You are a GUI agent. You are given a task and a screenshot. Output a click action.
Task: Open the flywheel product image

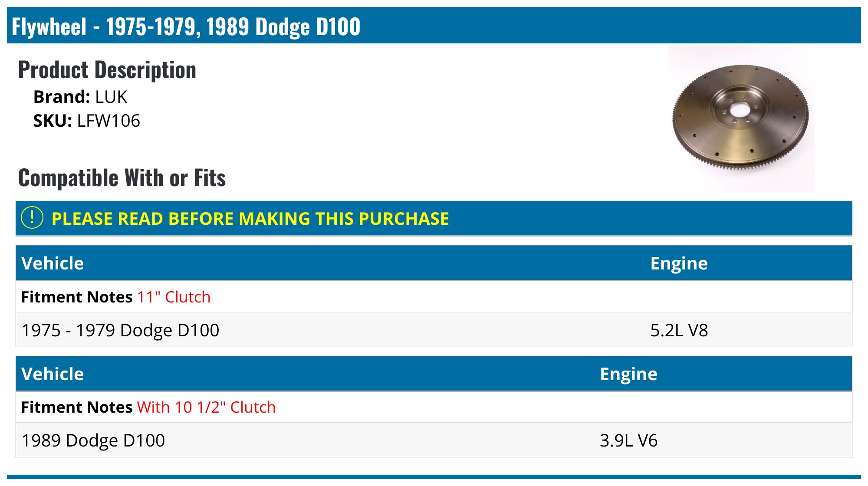click(x=741, y=118)
